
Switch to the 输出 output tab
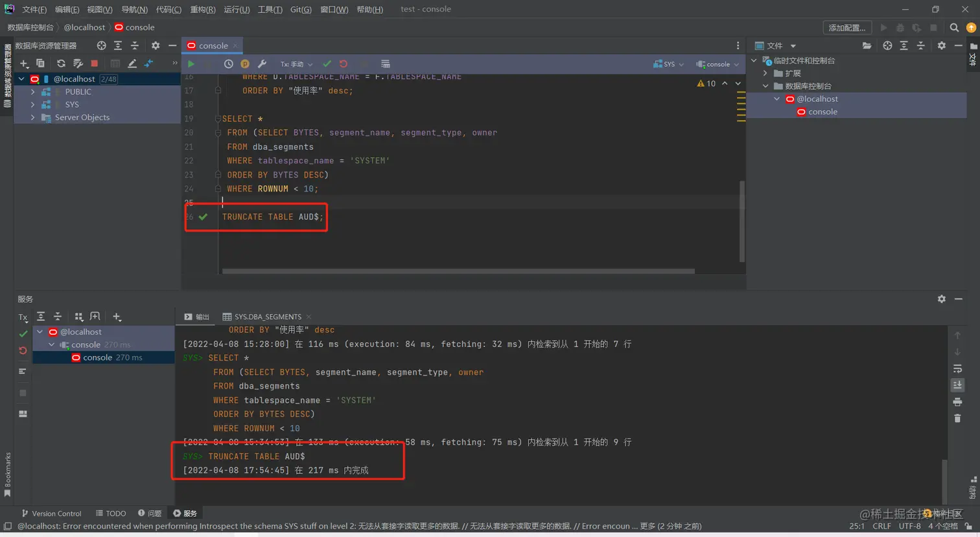pos(197,316)
